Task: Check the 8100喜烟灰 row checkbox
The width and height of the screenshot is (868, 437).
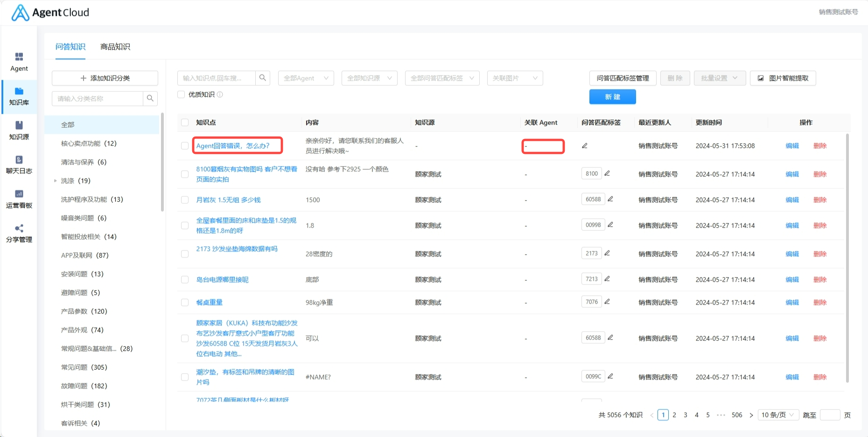Action: click(185, 174)
